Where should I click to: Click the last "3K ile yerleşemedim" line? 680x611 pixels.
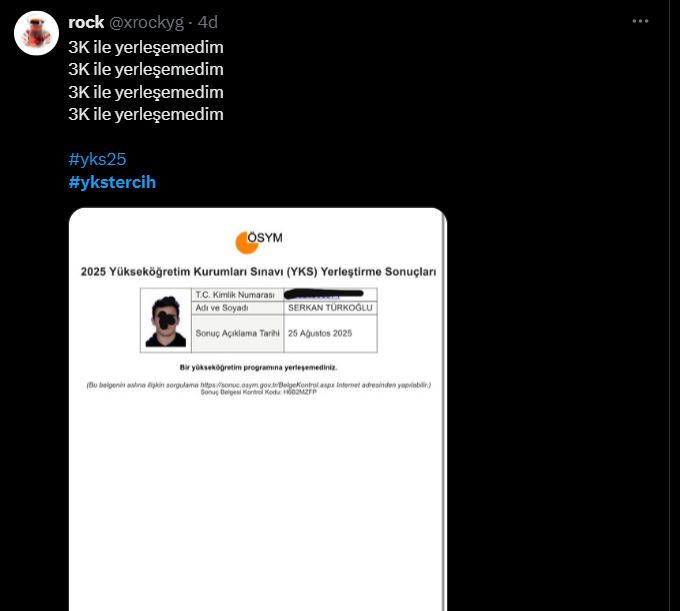tap(146, 114)
